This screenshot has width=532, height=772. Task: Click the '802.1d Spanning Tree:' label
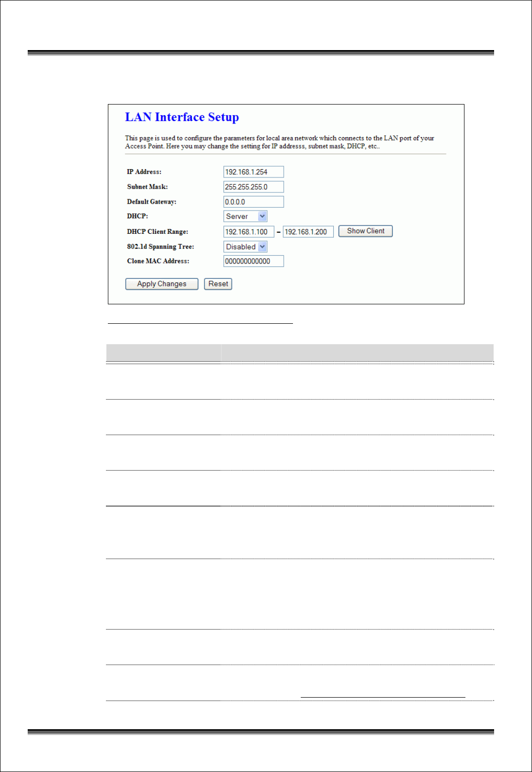coord(160,246)
